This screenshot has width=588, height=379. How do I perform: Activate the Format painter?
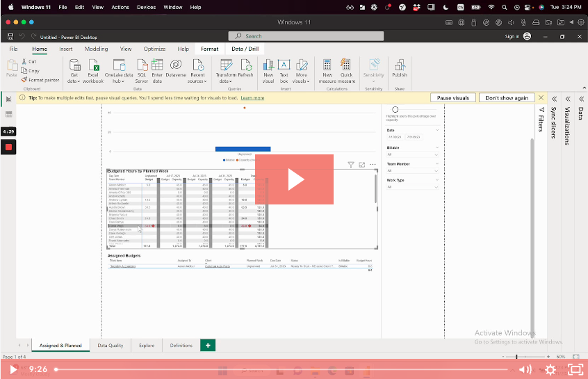click(x=40, y=80)
